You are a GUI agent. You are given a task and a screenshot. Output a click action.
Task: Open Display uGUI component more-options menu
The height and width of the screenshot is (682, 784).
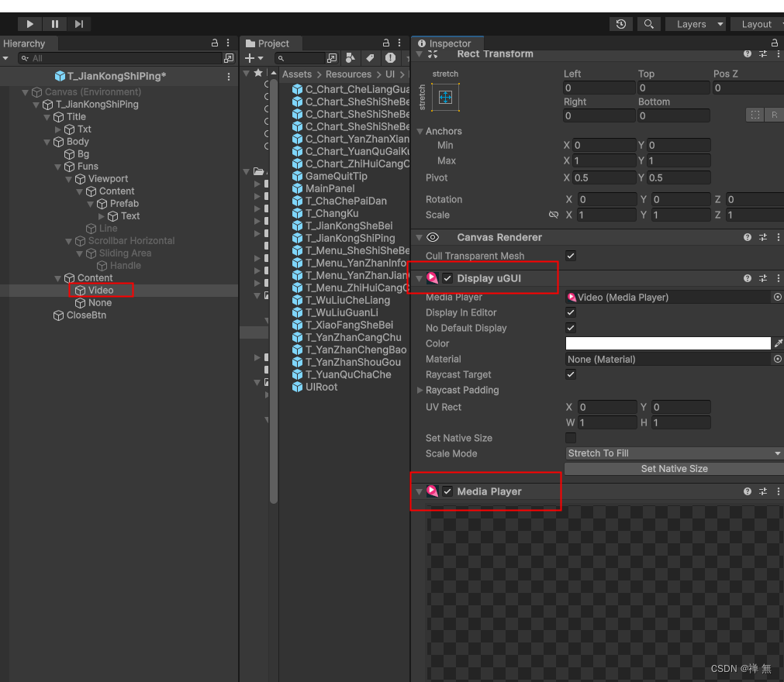coord(778,278)
